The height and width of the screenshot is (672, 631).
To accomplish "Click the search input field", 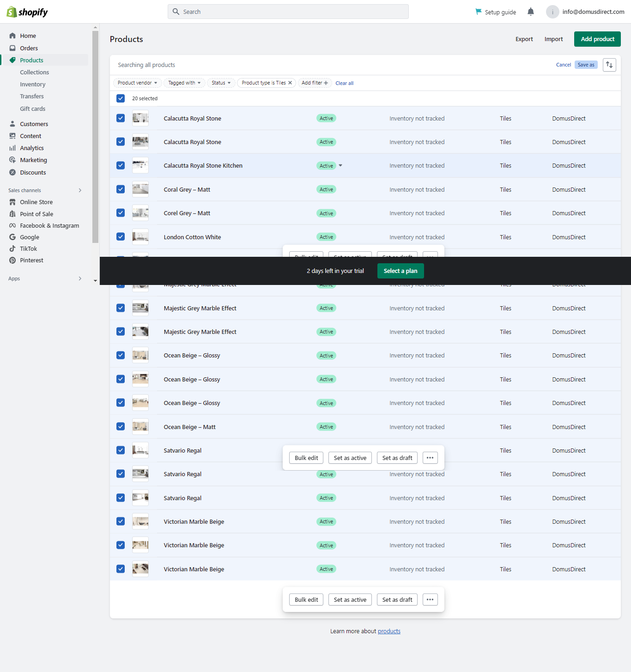I will [x=288, y=12].
